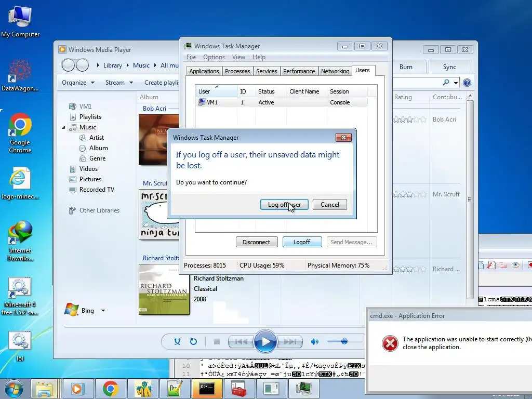
Task: Select VM1 library in Media Player sidebar
Action: pos(81,107)
